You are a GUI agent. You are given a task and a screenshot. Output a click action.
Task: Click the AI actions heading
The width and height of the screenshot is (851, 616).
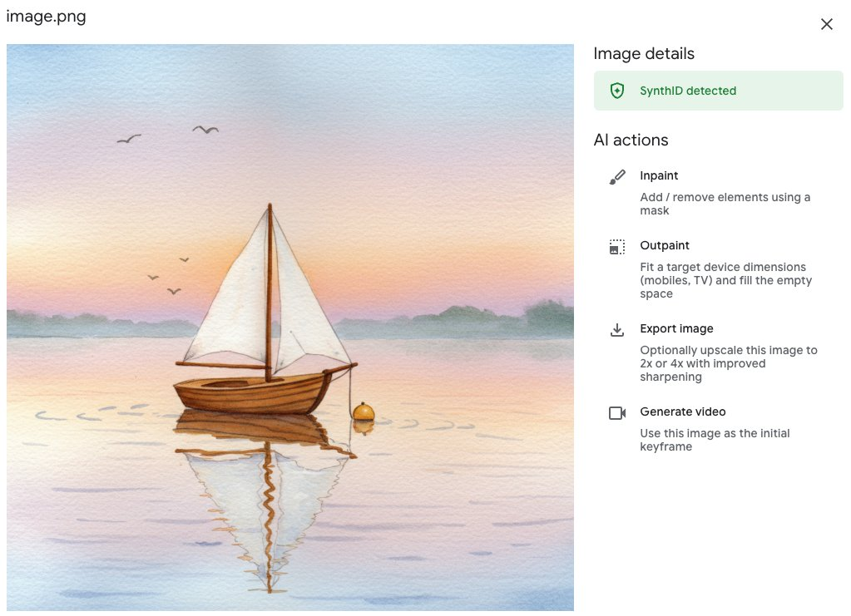(631, 140)
